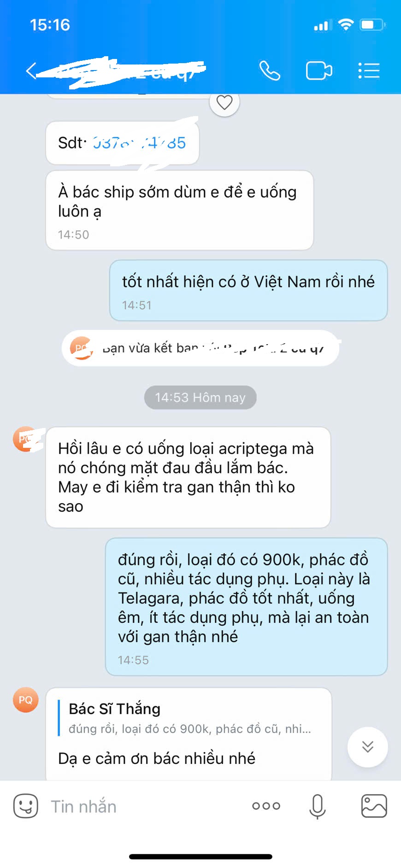
Task: Start a voice call
Action: pyautogui.click(x=270, y=71)
